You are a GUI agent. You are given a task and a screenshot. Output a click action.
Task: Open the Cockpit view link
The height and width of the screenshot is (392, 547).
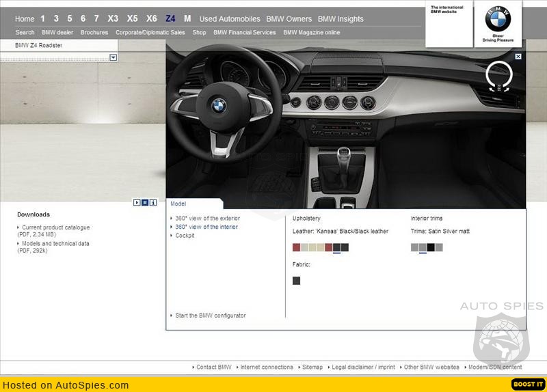(x=185, y=236)
